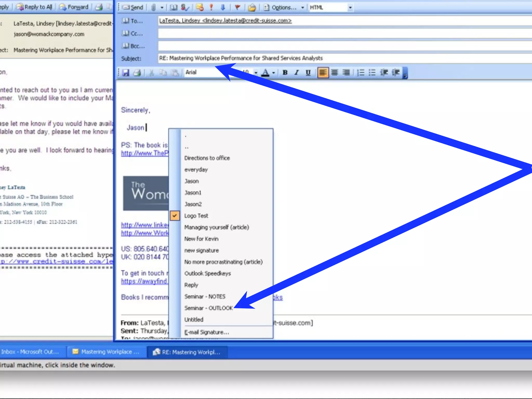The image size is (532, 399).
Task: Toggle bold formatting
Action: coord(285,72)
